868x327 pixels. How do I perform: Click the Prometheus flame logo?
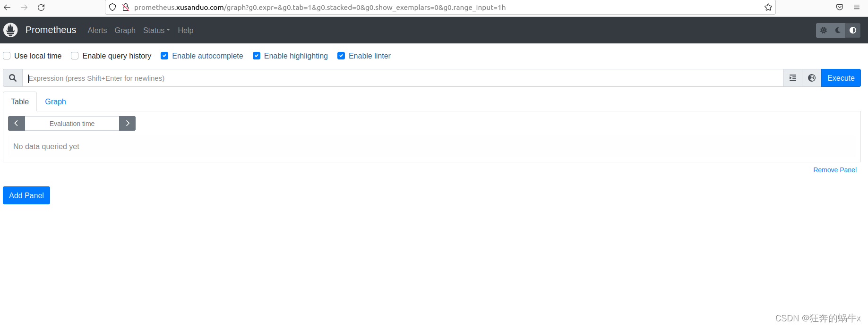tap(10, 30)
